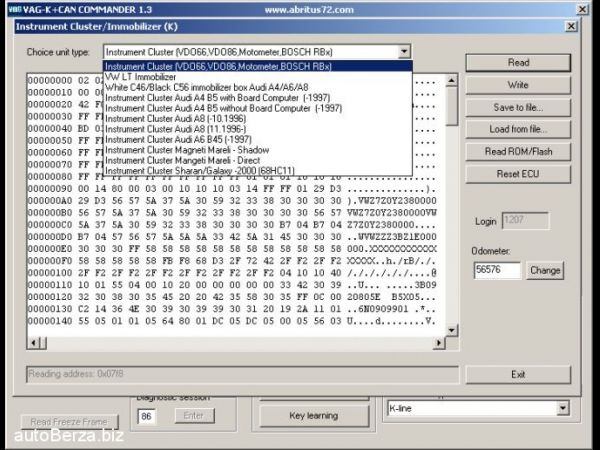Select White C46/Black C56 immobilizer box option
The image size is (600, 450).
pyautogui.click(x=258, y=87)
